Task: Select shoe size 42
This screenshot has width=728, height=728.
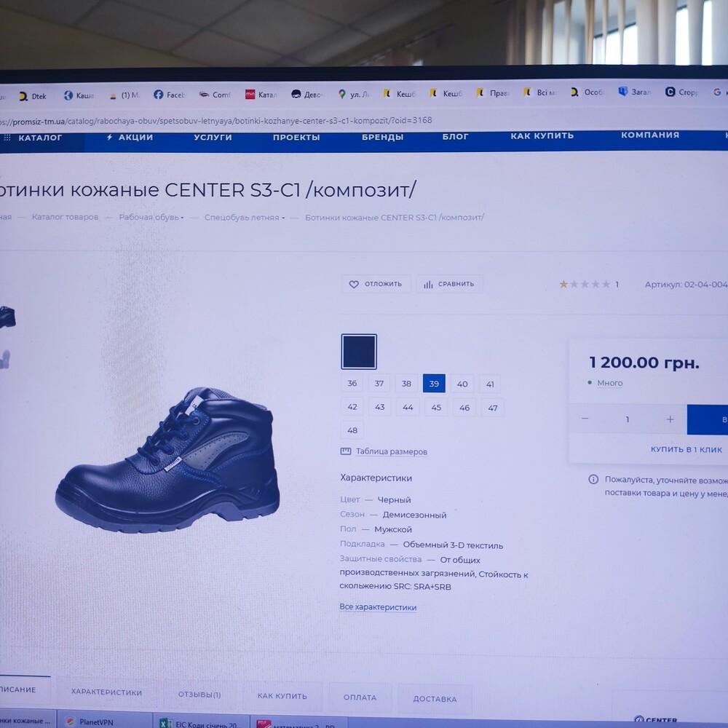Action: pyautogui.click(x=352, y=408)
